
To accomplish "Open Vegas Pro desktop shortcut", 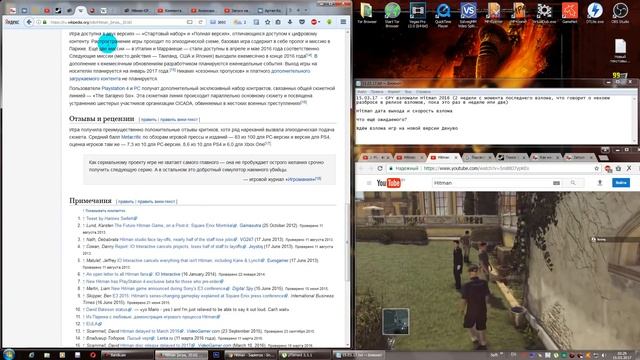I will (417, 14).
